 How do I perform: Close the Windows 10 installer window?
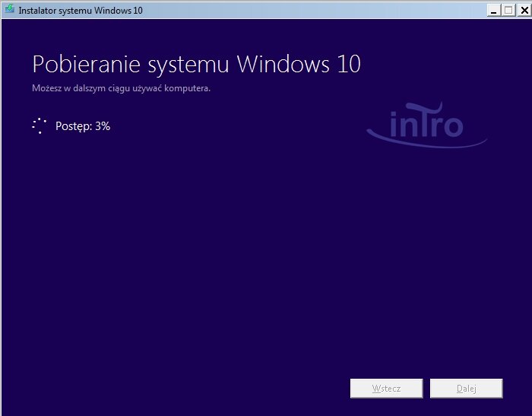pyautogui.click(x=524, y=11)
